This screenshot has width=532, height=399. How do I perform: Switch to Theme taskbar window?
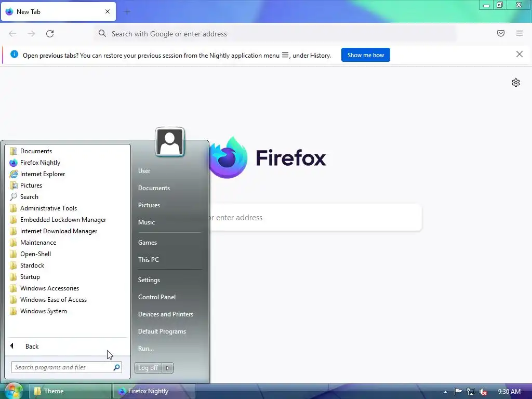click(70, 391)
